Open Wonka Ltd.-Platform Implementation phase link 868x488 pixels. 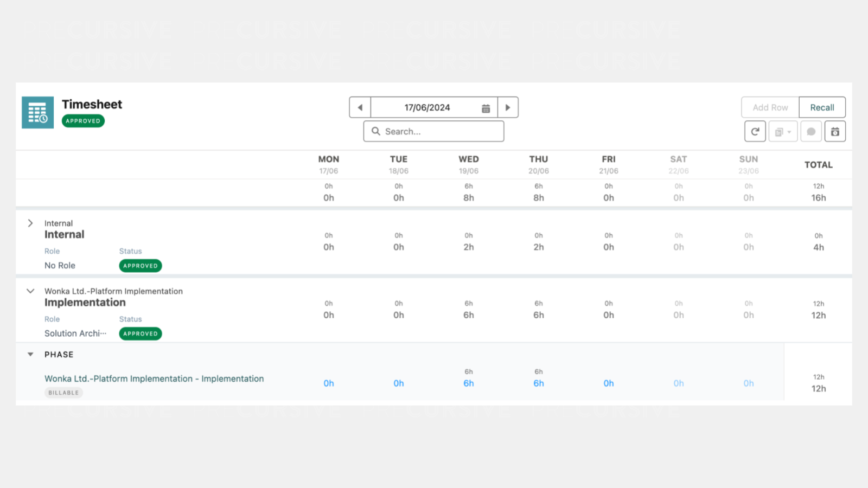[x=154, y=378]
